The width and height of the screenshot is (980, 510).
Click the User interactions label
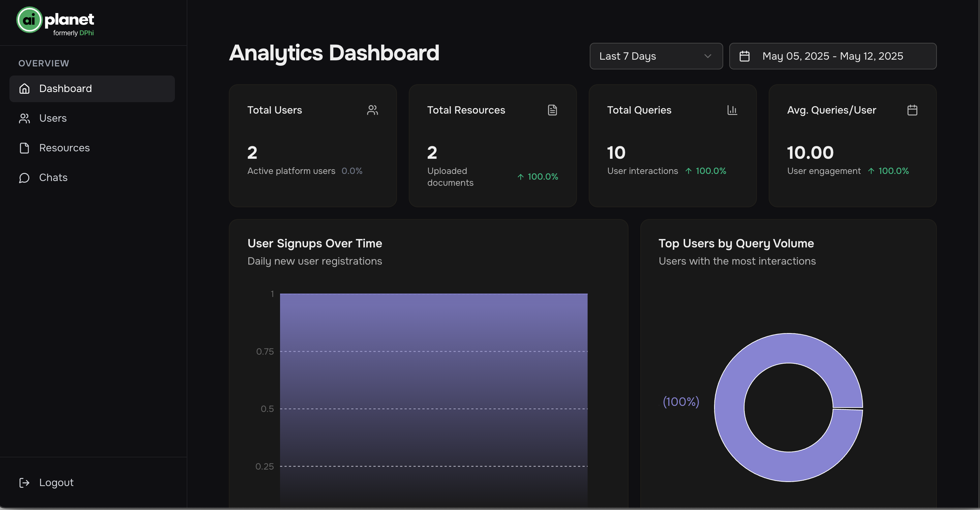[x=643, y=171]
